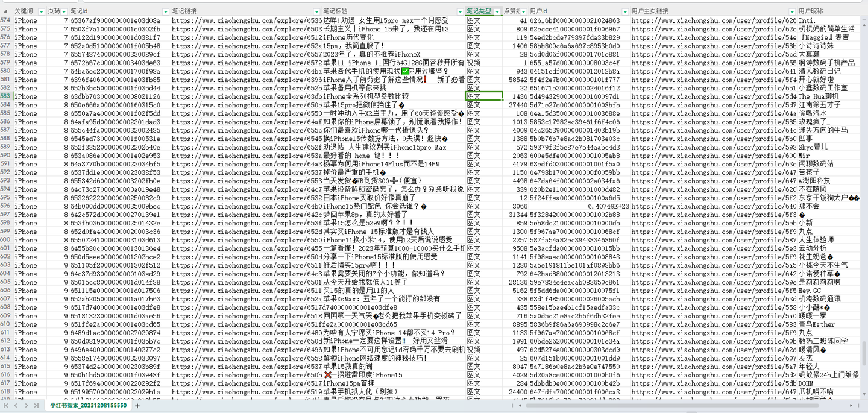Select the title cell 日本iPhone买取价好像真崩了
Viewport: 868px width, 413px height.
click(394, 198)
